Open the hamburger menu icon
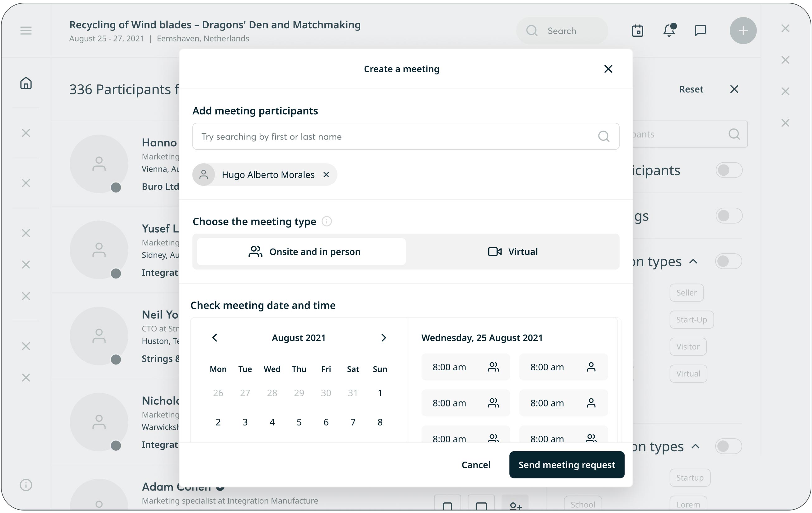This screenshot has width=812, height=513. point(26,31)
